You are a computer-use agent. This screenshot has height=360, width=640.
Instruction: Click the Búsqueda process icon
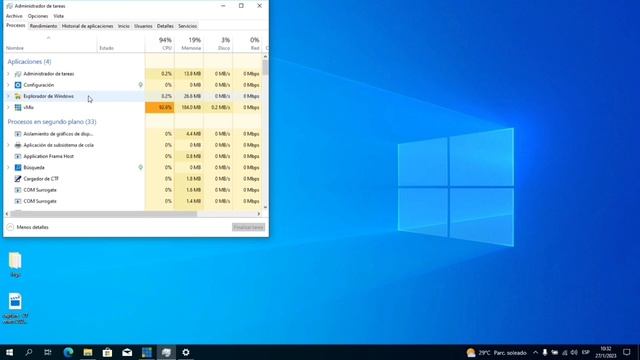(x=18, y=167)
